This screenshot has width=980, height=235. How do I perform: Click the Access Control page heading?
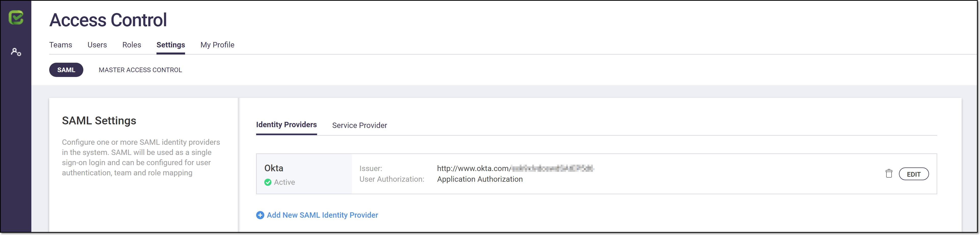pos(108,20)
